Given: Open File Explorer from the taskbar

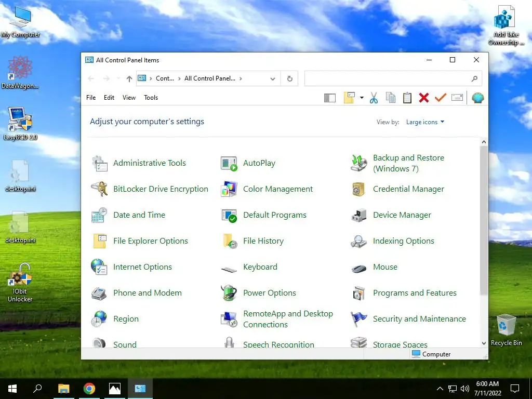Looking at the screenshot, I should [64, 389].
